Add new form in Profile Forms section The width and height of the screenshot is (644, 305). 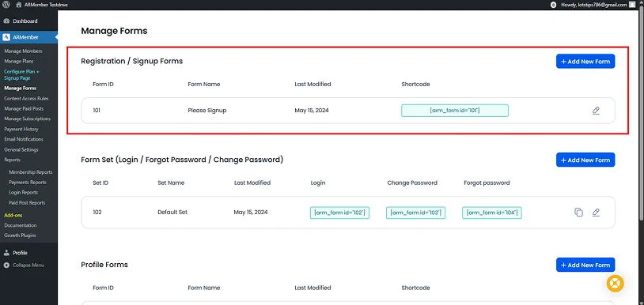point(585,265)
